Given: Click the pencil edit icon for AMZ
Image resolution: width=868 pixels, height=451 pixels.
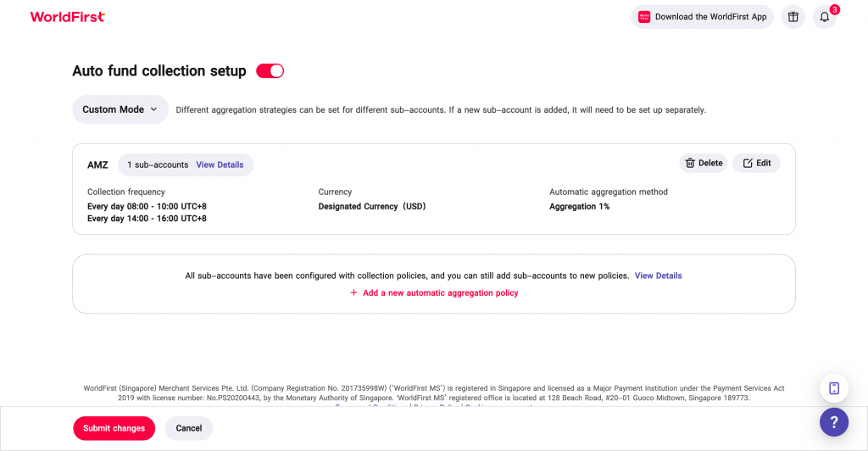Looking at the screenshot, I should pyautogui.click(x=748, y=164).
